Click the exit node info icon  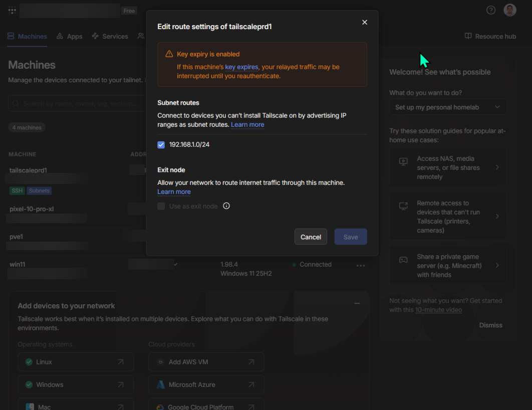[x=226, y=206]
